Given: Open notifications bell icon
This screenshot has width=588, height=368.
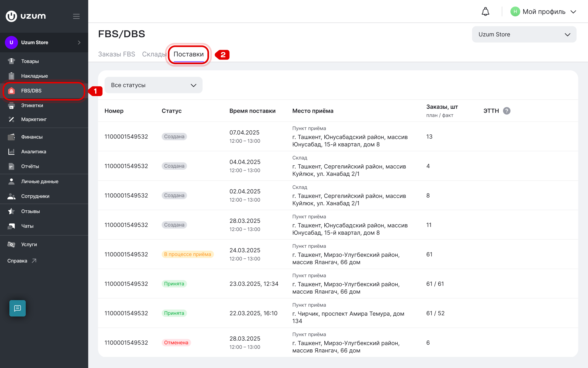Looking at the screenshot, I should coord(485,12).
